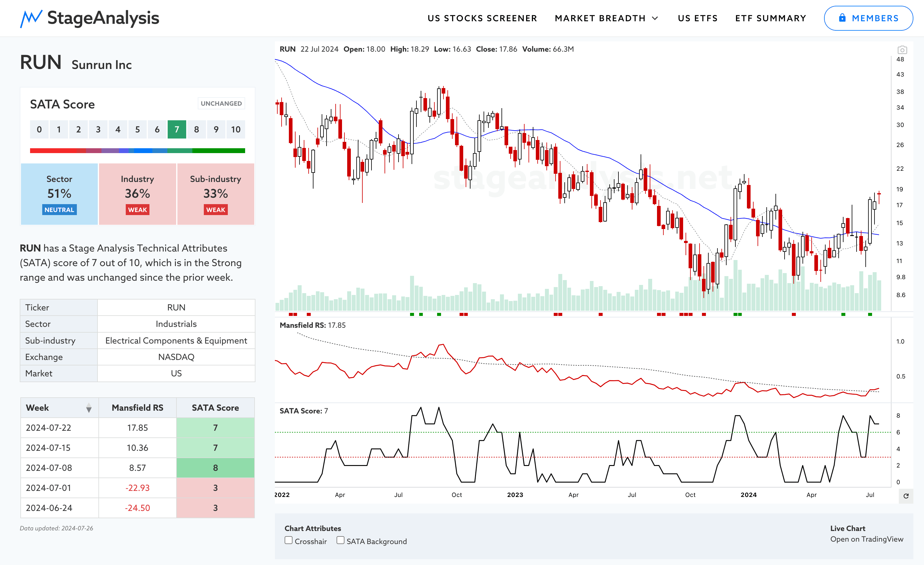Click the 2023 label on time axis
The width and height of the screenshot is (924, 565).
click(515, 495)
